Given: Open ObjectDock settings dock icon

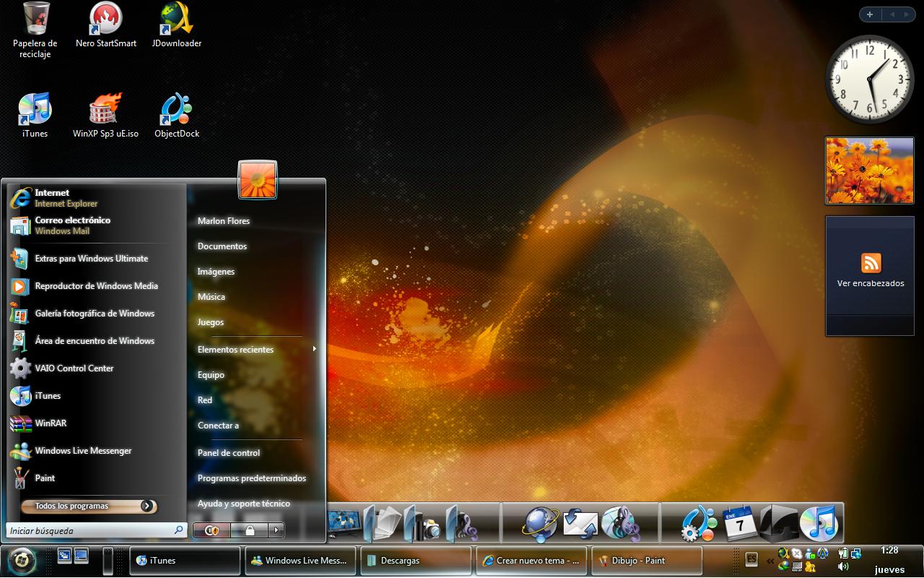Looking at the screenshot, I should (x=699, y=524).
